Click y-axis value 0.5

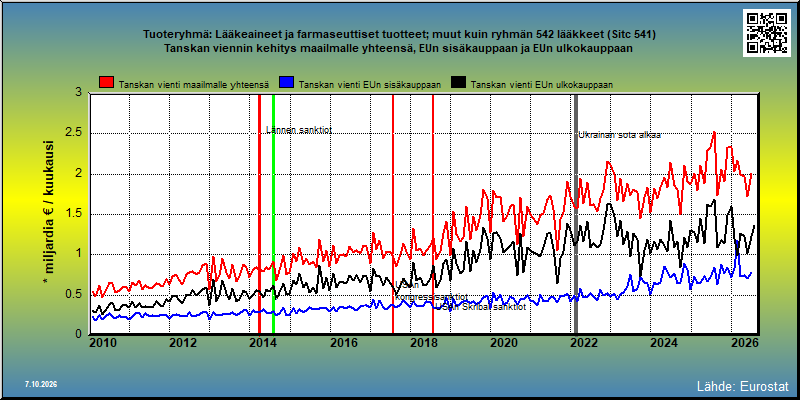(x=74, y=294)
